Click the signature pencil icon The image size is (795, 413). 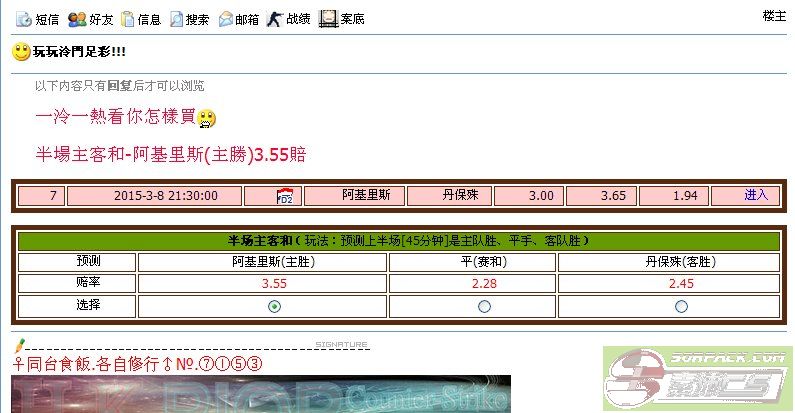[x=19, y=345]
